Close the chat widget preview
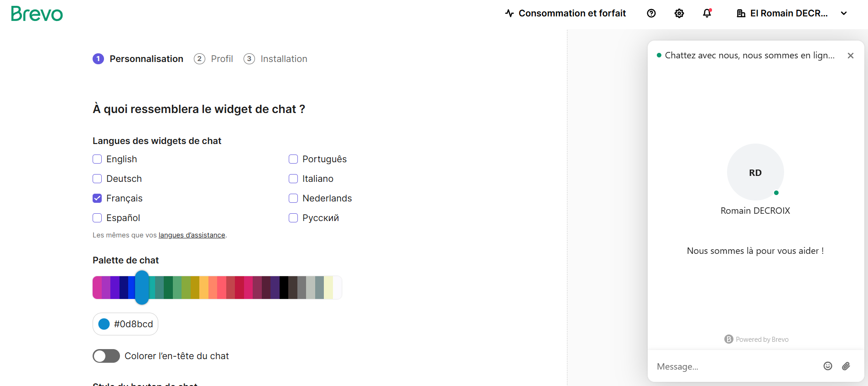The width and height of the screenshot is (868, 386). pyautogui.click(x=851, y=56)
